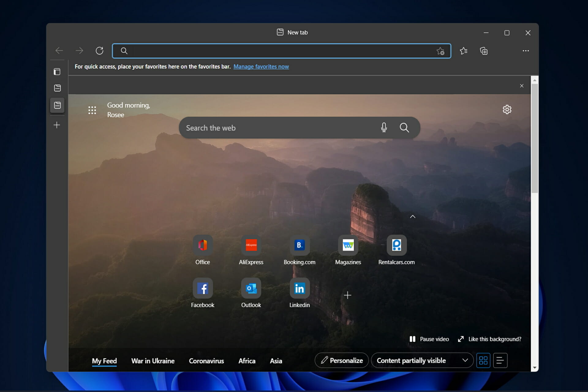This screenshot has width=588, height=392.
Task: Open the Rentalcars.com quick link
Action: point(397,250)
